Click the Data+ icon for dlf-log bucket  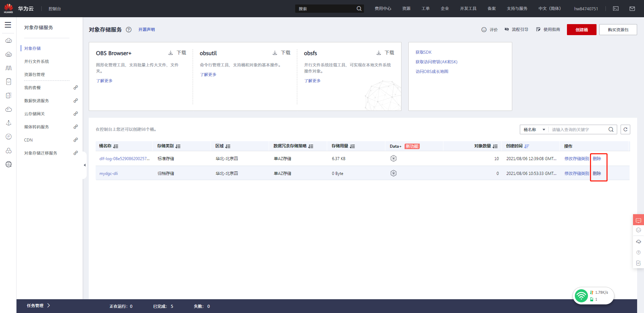pos(394,158)
